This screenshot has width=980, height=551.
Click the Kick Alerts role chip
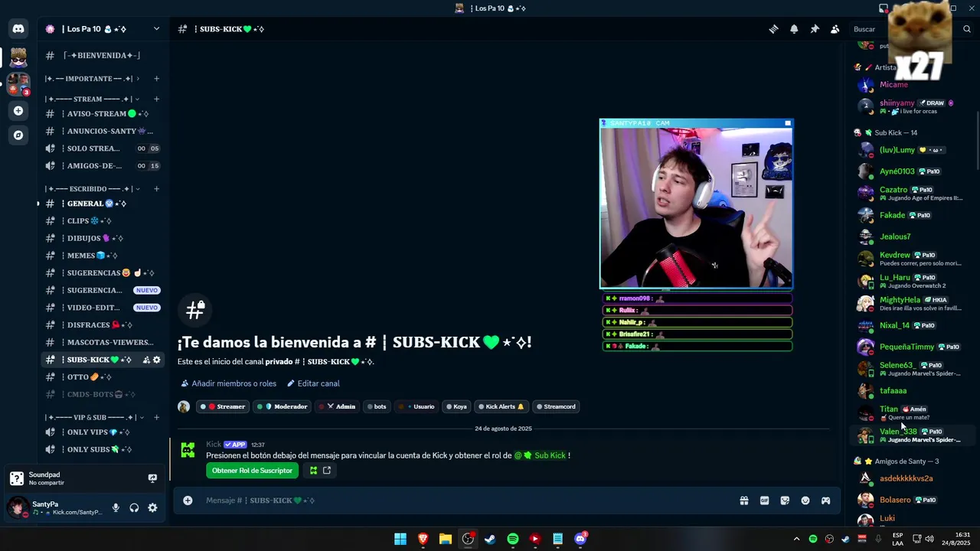(x=501, y=407)
